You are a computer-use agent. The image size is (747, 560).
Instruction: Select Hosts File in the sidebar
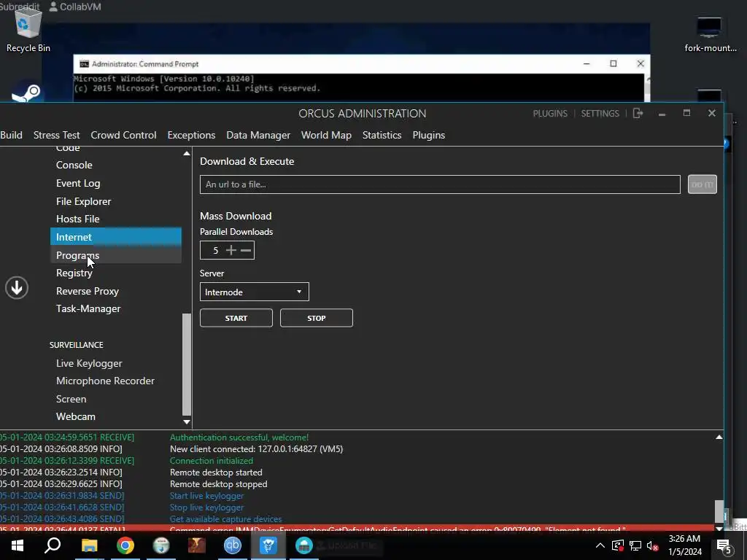116,219
